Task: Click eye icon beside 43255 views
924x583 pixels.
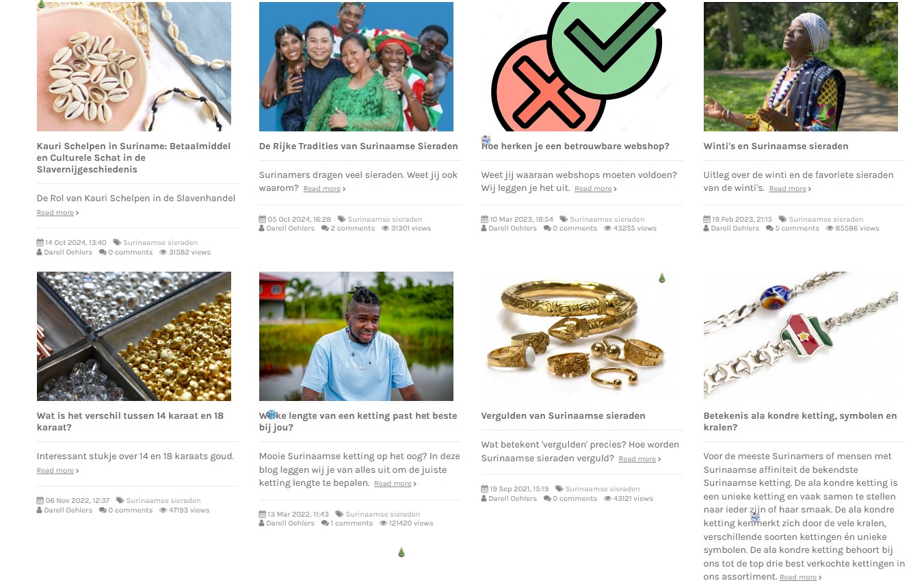Action: point(608,229)
